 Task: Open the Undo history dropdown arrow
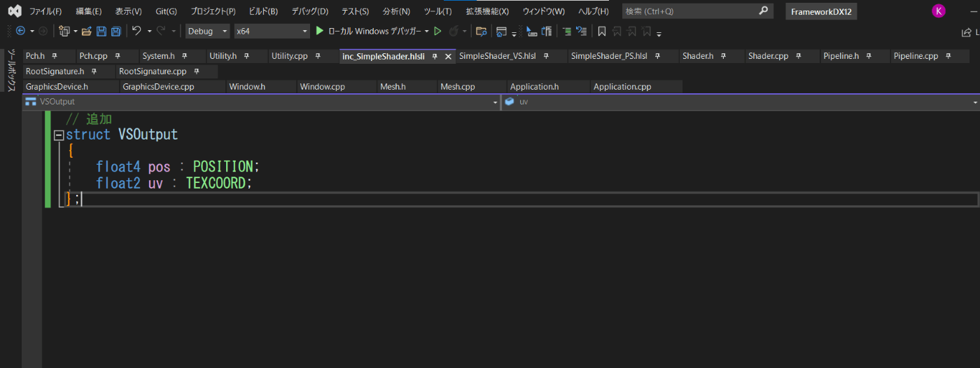coord(150,32)
